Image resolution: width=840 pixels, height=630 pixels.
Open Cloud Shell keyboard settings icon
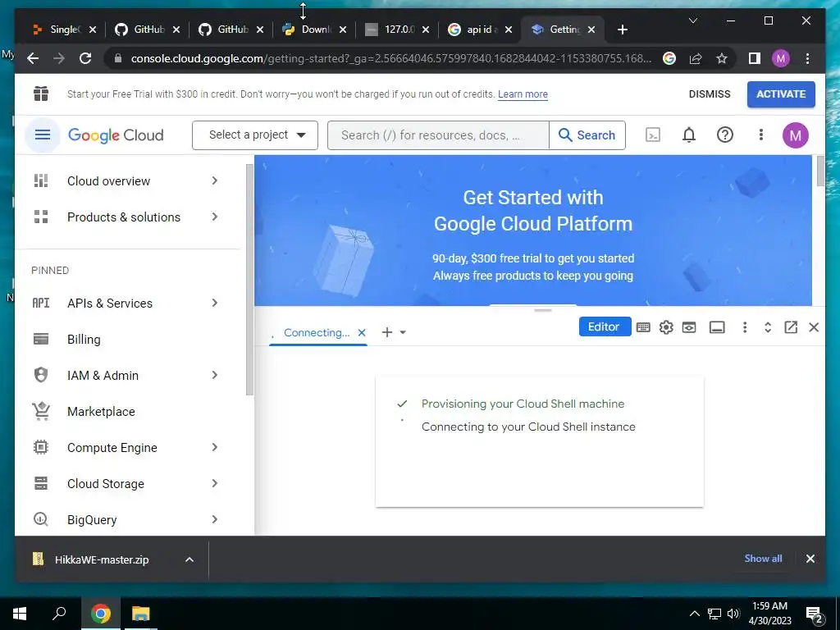click(x=643, y=327)
